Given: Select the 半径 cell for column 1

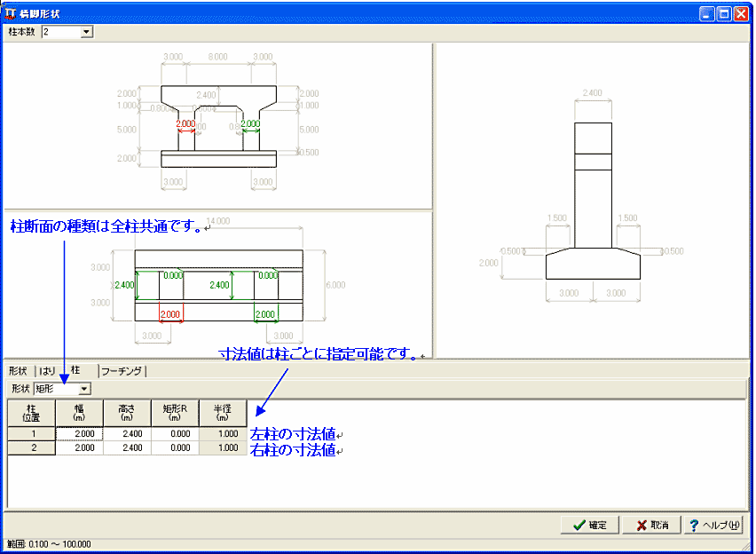Looking at the screenshot, I should coord(223,434).
